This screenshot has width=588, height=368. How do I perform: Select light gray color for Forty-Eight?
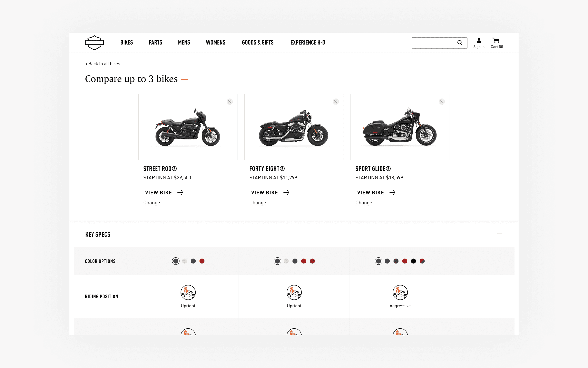[x=286, y=261]
